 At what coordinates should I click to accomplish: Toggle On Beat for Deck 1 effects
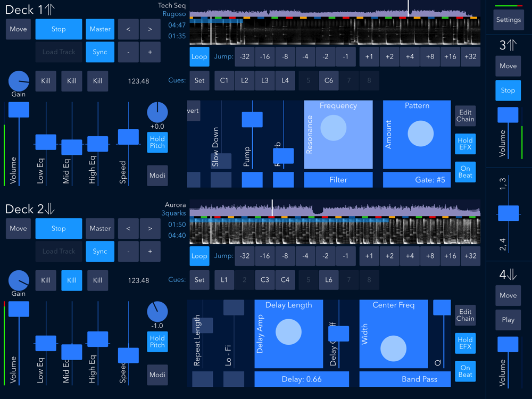pyautogui.click(x=465, y=172)
